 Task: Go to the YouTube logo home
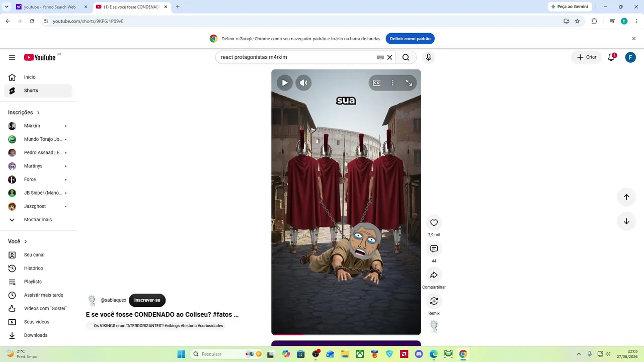[x=40, y=57]
